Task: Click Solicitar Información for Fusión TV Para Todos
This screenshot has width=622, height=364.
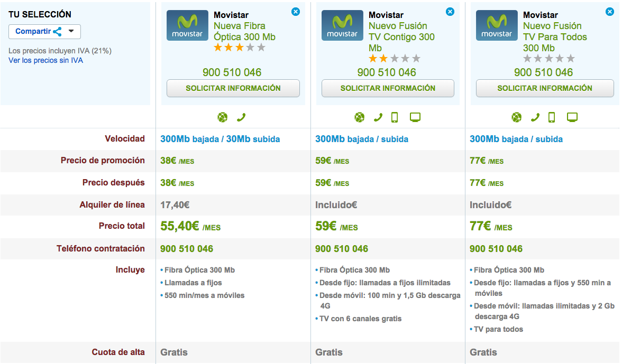Action: pyautogui.click(x=545, y=88)
